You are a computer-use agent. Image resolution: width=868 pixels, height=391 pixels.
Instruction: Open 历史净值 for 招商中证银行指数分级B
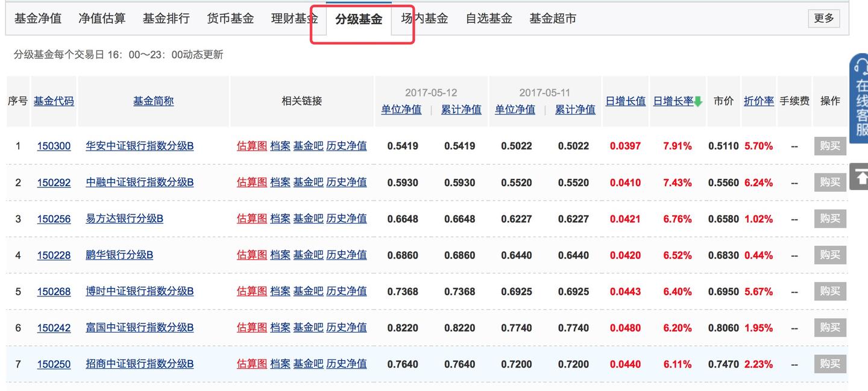[347, 364]
